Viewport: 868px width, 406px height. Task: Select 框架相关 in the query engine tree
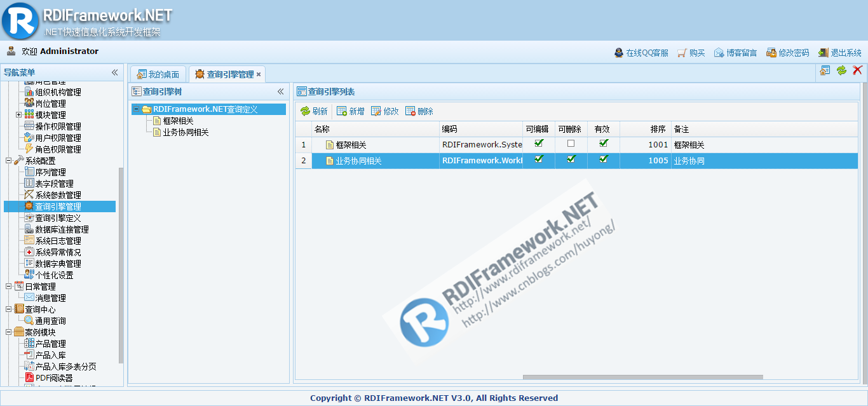click(179, 121)
